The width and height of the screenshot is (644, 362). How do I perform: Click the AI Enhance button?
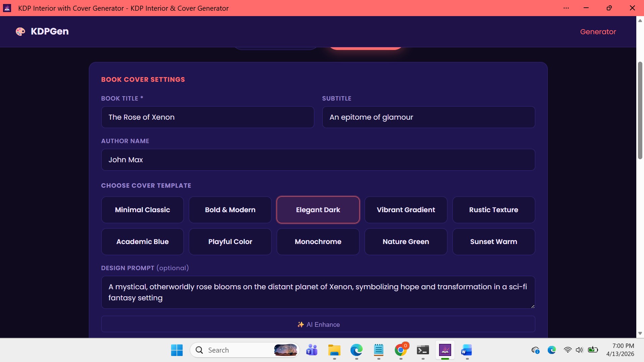point(318,324)
